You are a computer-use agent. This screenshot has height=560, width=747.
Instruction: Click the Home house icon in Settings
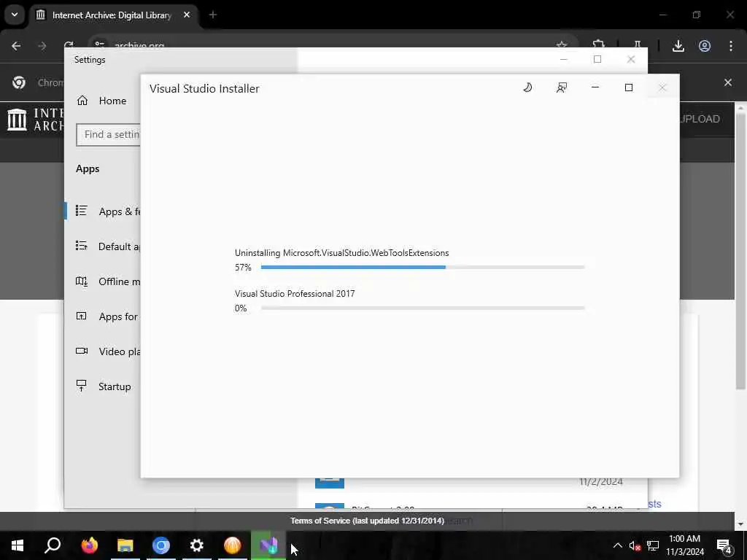[82, 101]
